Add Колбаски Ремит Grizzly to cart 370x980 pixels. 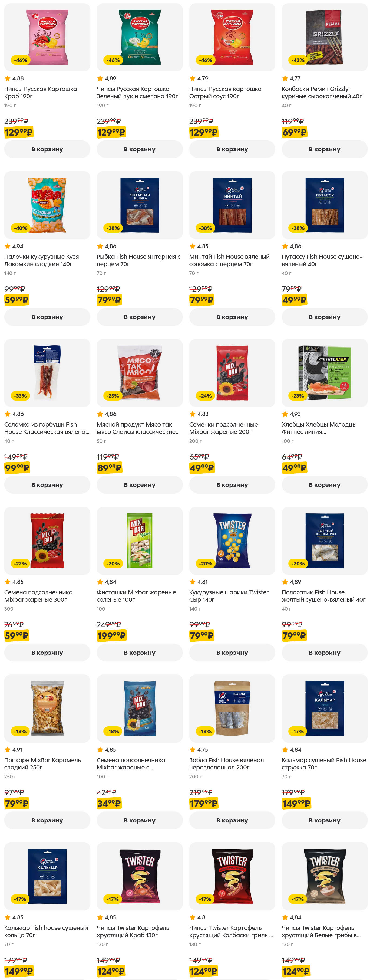tap(324, 149)
